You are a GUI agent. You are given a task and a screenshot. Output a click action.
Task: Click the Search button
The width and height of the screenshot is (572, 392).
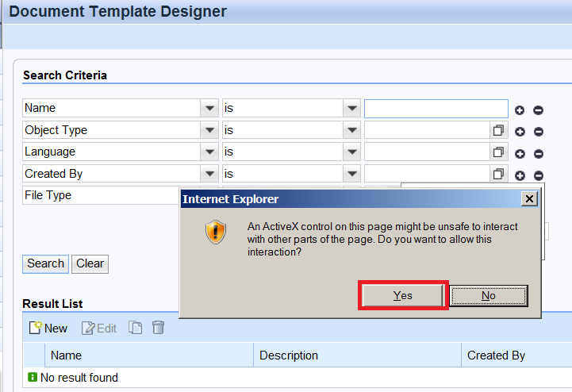pos(45,263)
